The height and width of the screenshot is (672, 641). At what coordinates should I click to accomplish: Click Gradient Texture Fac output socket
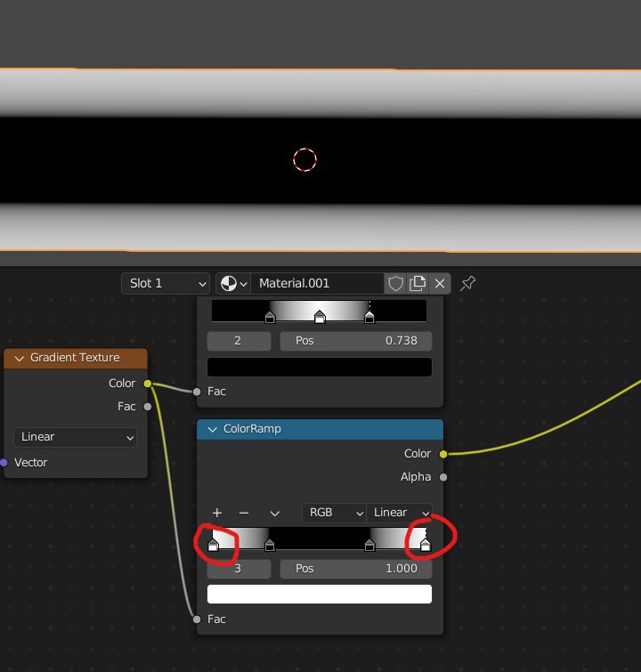tap(148, 407)
